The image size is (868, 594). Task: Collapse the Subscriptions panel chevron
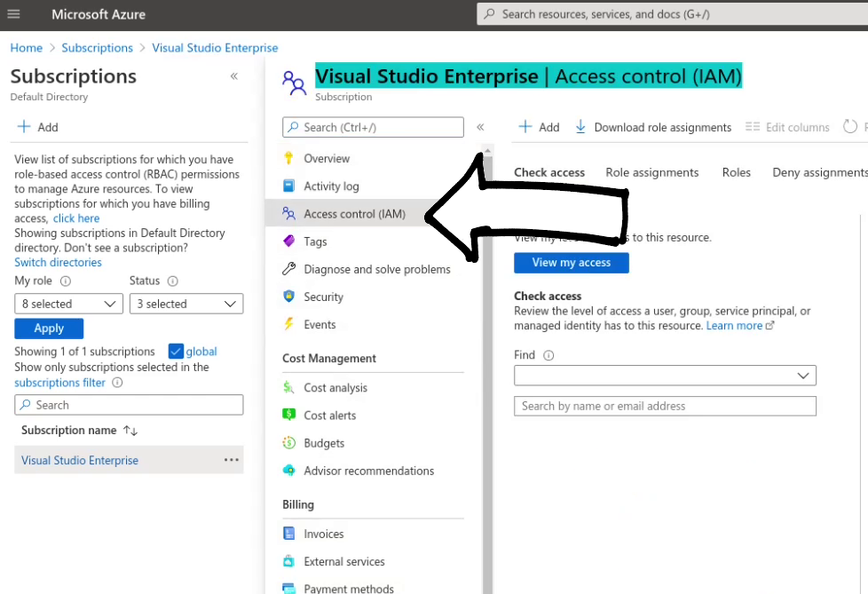(x=234, y=76)
